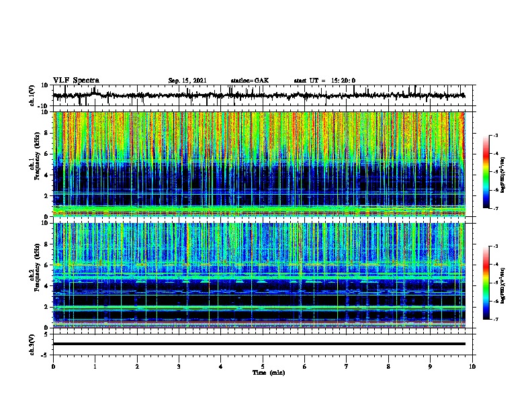532x411 pixels.
Task: Click the "start UT = 15:20:0" header text
Action: pyautogui.click(x=324, y=81)
